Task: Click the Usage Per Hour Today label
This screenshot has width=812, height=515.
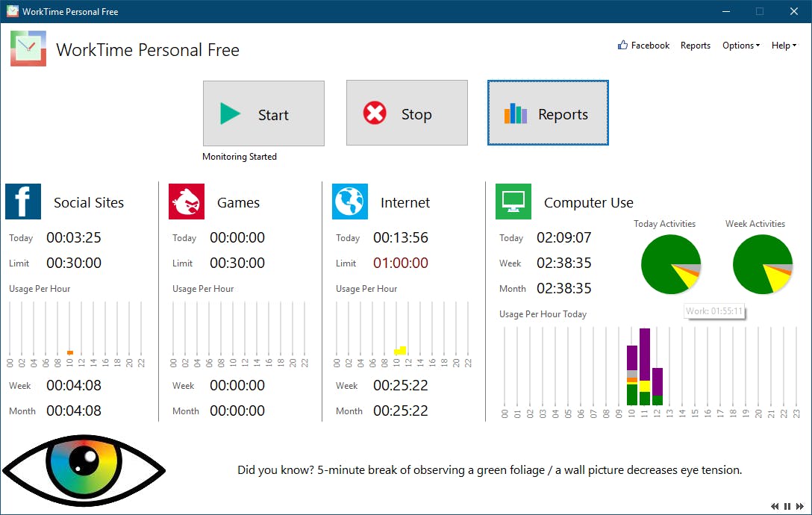Action: coord(543,314)
